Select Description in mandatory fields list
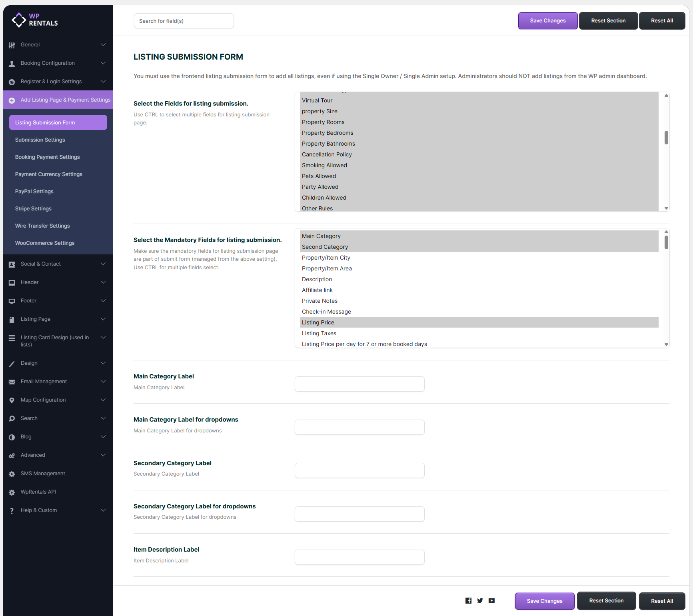 point(317,279)
